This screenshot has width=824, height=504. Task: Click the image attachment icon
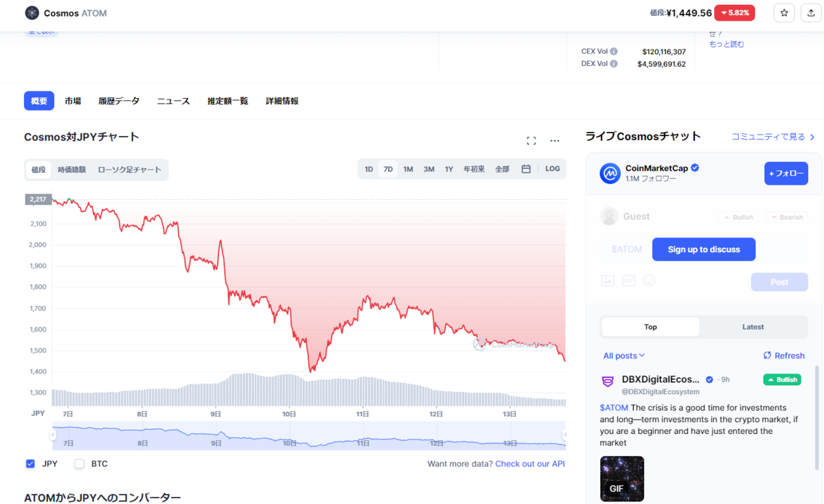(607, 281)
